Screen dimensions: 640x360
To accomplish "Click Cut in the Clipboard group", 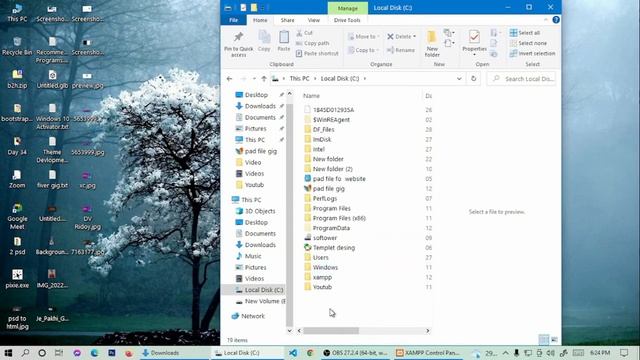I will click(x=304, y=33).
